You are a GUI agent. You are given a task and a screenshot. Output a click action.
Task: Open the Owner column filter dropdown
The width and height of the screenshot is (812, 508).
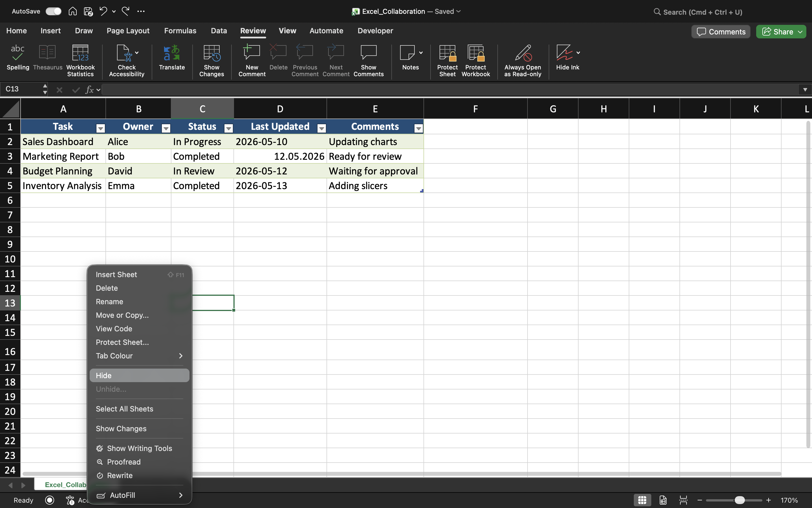pos(166,128)
